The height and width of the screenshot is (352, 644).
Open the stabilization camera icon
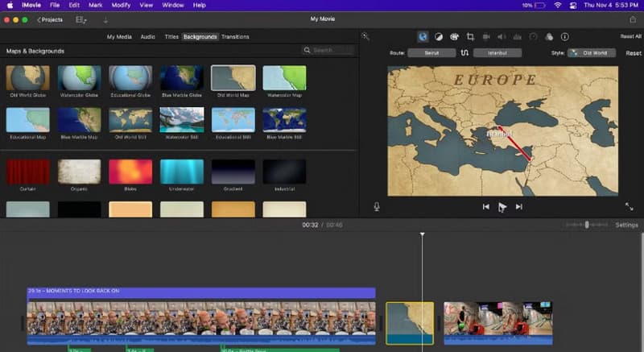(x=486, y=37)
